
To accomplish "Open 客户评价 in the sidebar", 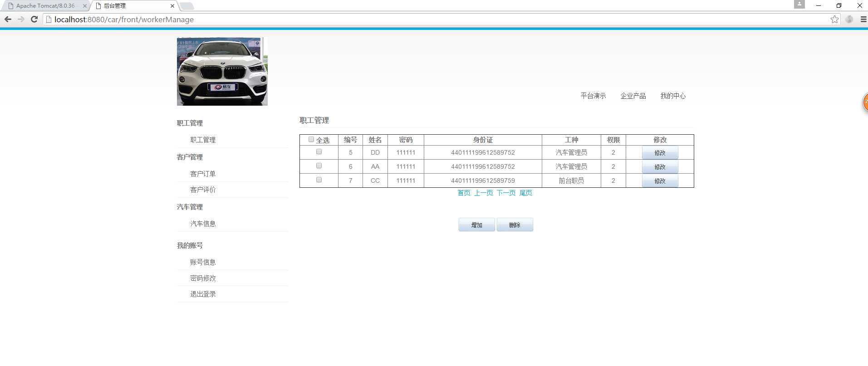I will pyautogui.click(x=203, y=190).
